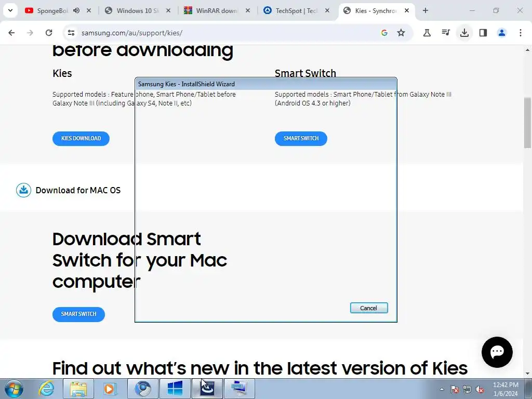The image size is (532, 399).
Task: Switch to the TechSpot tab
Action: point(296,10)
